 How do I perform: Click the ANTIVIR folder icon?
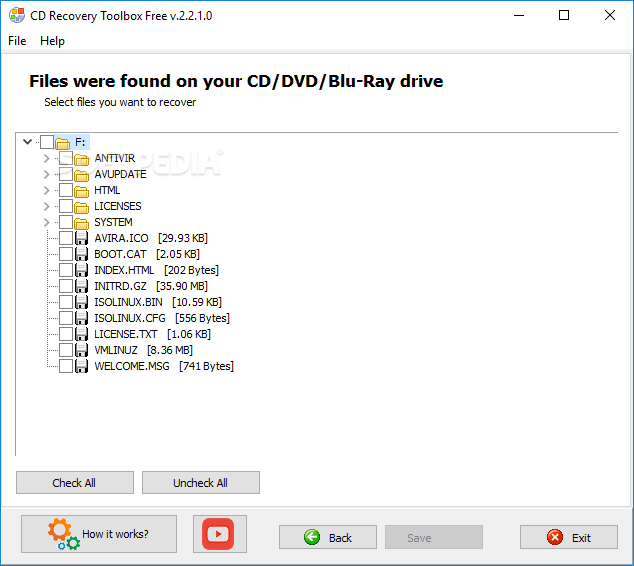point(82,159)
